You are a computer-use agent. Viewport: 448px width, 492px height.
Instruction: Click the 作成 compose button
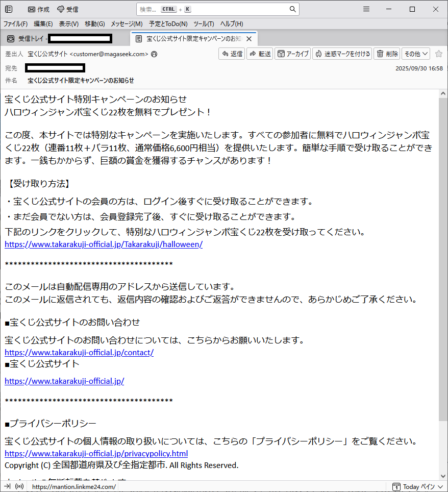coord(38,9)
